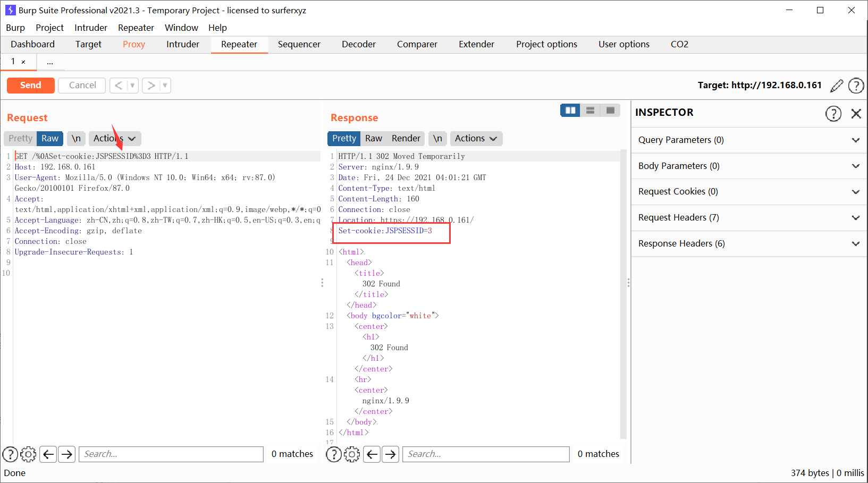Image resolution: width=868 pixels, height=483 pixels.
Task: Add new Repeater tab with ellipsis
Action: click(50, 62)
